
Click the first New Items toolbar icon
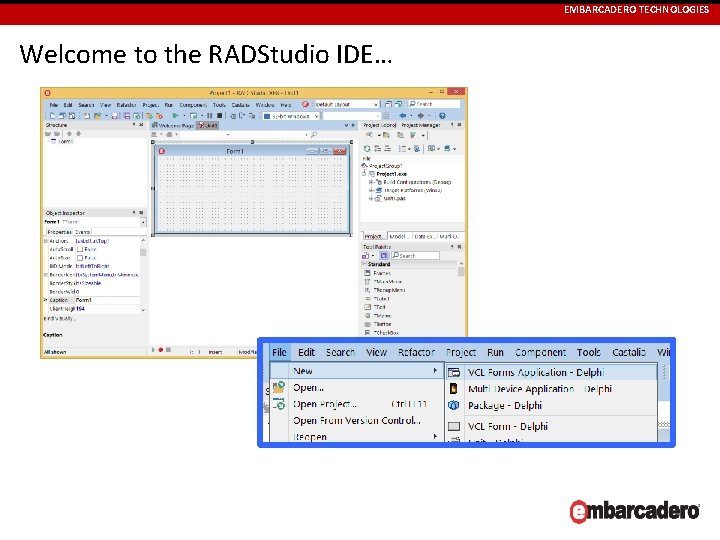tap(52, 116)
